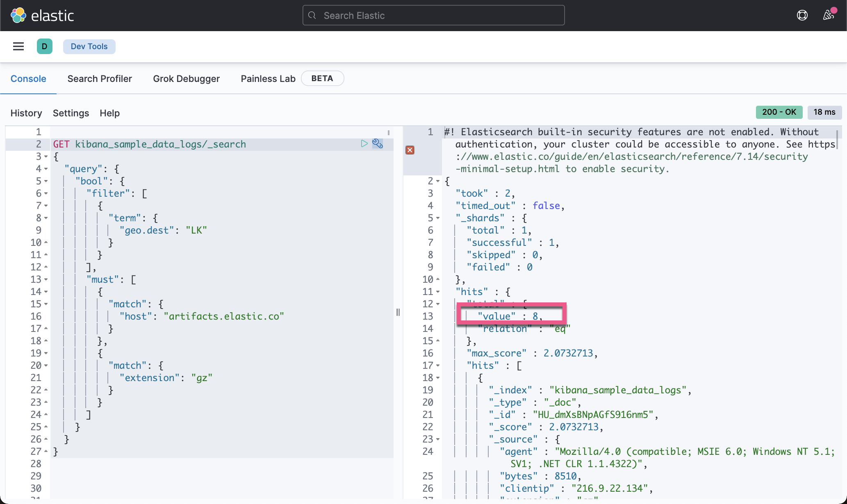Open the request wrench tool menu

click(378, 144)
